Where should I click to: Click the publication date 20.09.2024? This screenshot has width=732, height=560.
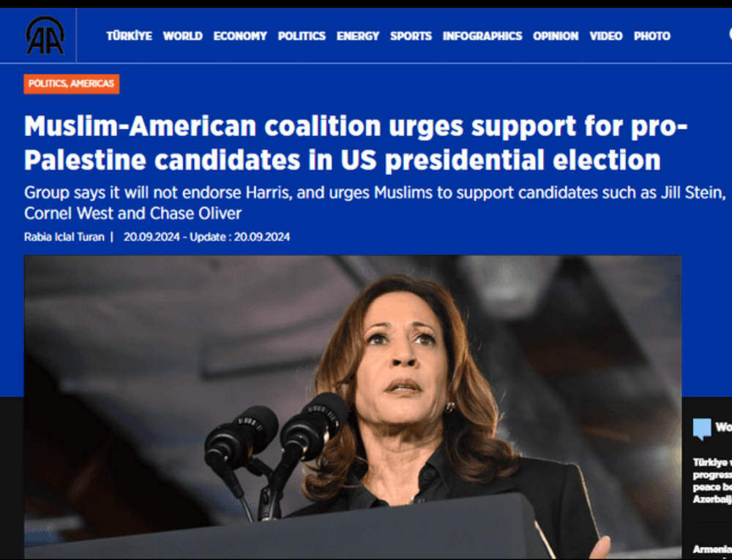click(152, 237)
